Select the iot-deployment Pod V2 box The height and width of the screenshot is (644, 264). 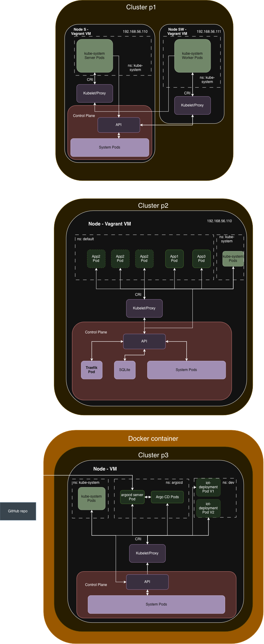(208, 508)
